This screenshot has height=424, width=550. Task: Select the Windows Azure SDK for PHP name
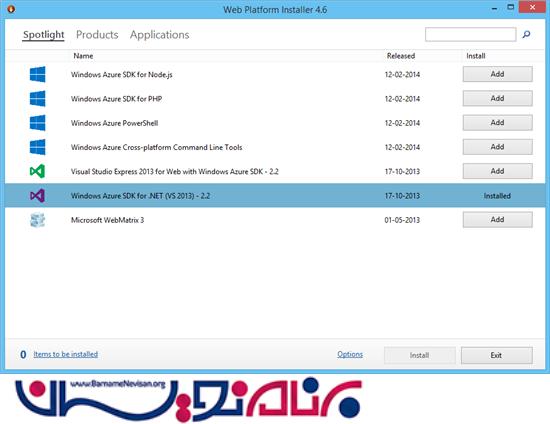(x=116, y=99)
